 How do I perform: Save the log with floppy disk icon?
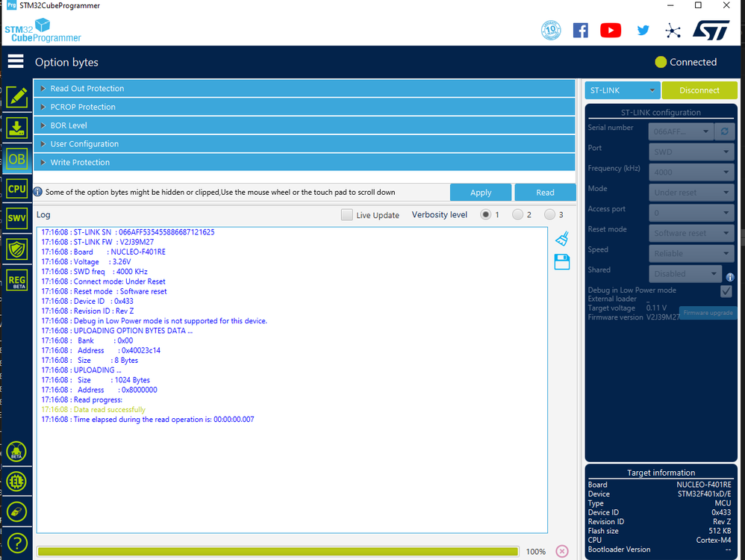tap(562, 262)
